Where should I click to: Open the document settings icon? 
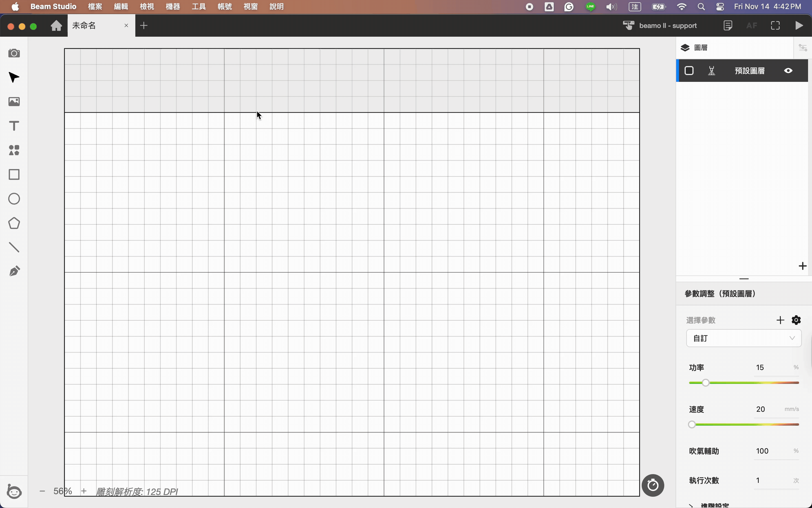pyautogui.click(x=727, y=25)
